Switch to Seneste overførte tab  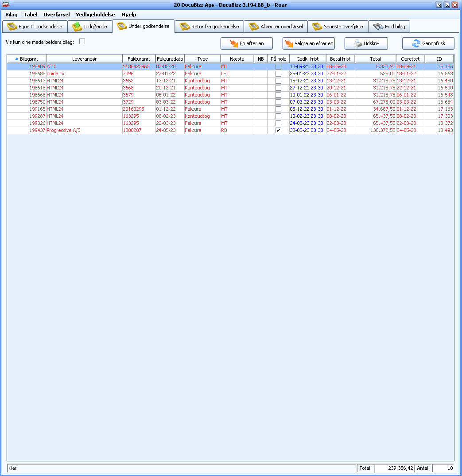point(338,27)
